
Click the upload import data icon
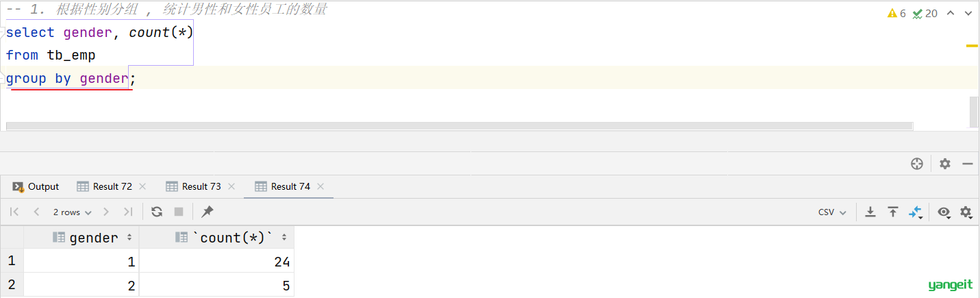[x=893, y=212]
